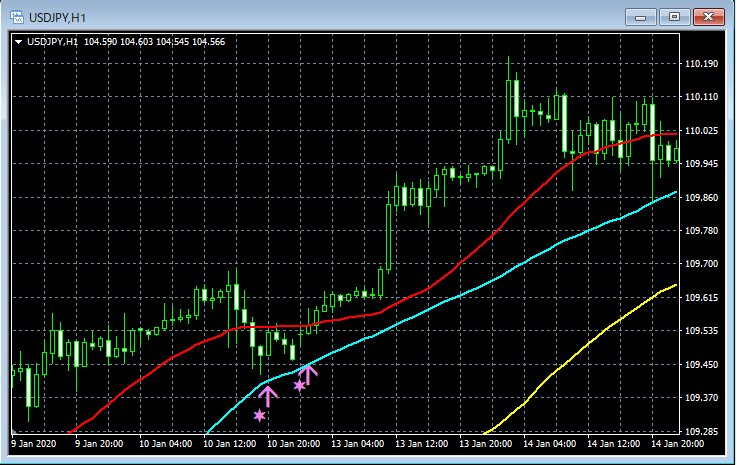The height and width of the screenshot is (465, 737).
Task: Click the 110.190 price label
Action: (701, 63)
